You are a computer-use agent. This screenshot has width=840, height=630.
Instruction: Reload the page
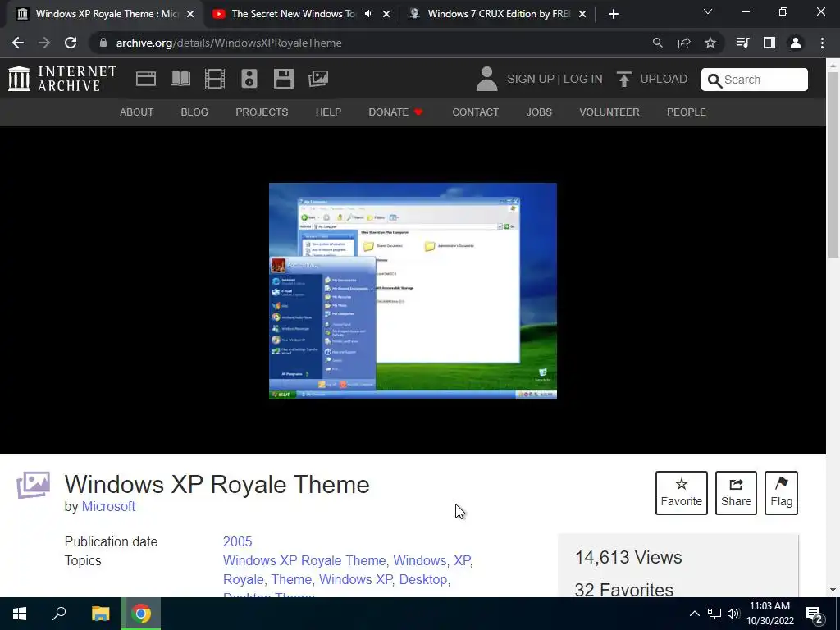71,43
